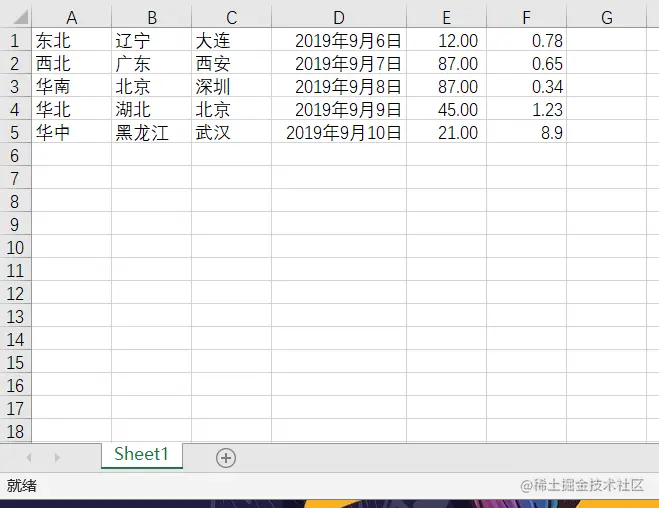Click cell B3 containing 北京
The height and width of the screenshot is (508, 659).
pyautogui.click(x=152, y=87)
